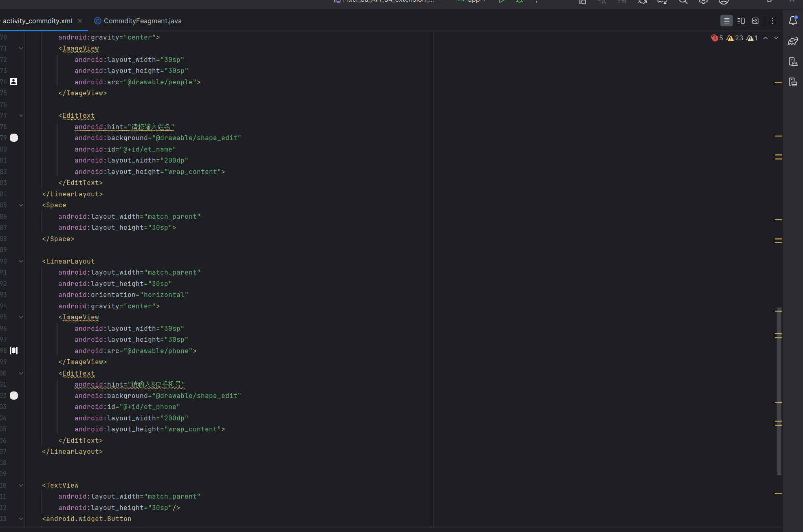Switch editor to Code-only view
Screen dimensions: 803x532
click(x=726, y=21)
